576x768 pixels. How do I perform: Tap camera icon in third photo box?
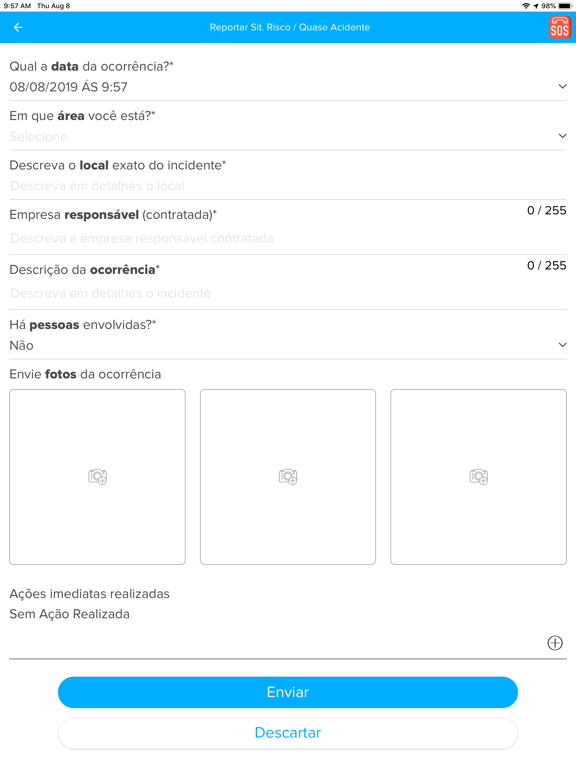coord(479,477)
